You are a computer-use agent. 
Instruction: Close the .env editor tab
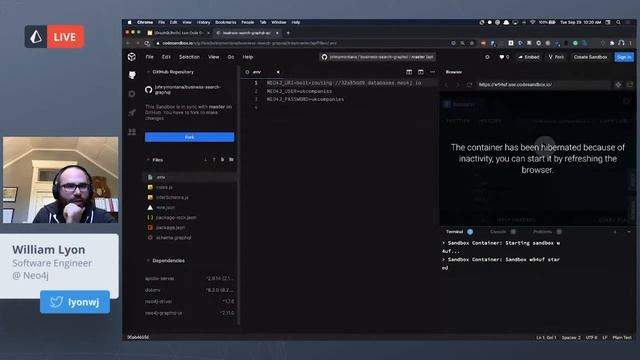pos(278,72)
